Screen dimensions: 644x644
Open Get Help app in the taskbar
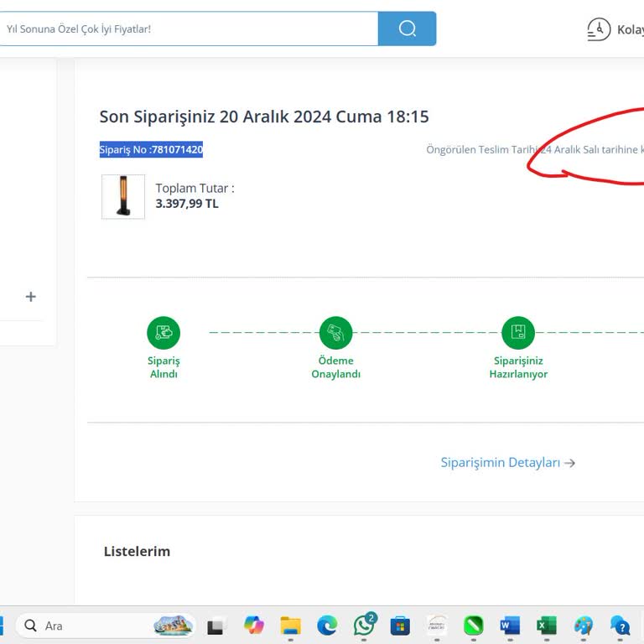(x=620, y=626)
